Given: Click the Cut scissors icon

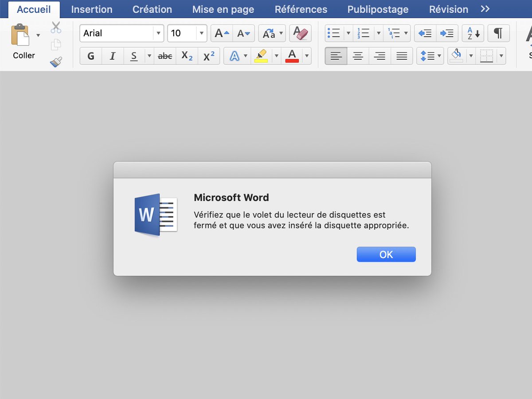Looking at the screenshot, I should [x=56, y=27].
